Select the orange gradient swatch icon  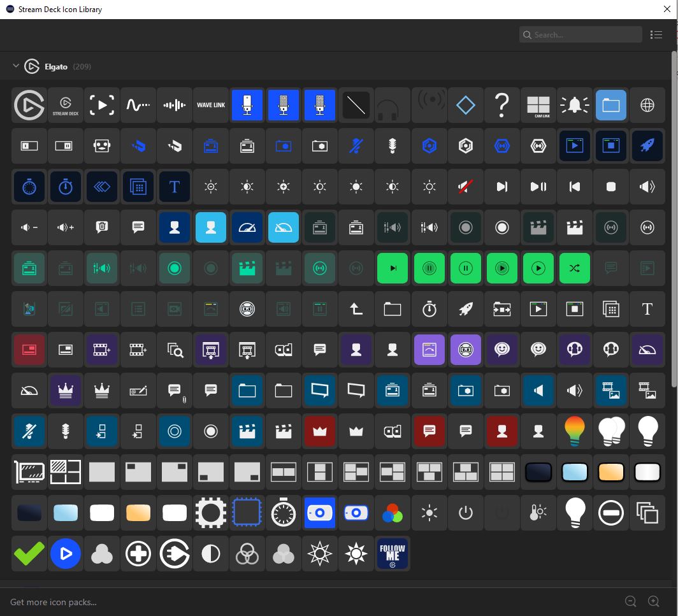611,472
